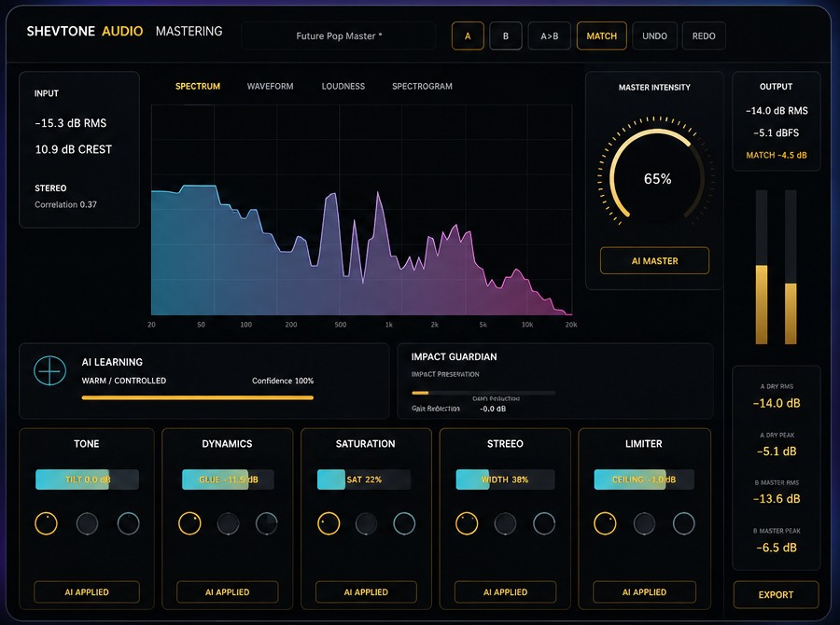
Task: Click the yellow knob in DYNAMICS panel
Action: coord(189,523)
